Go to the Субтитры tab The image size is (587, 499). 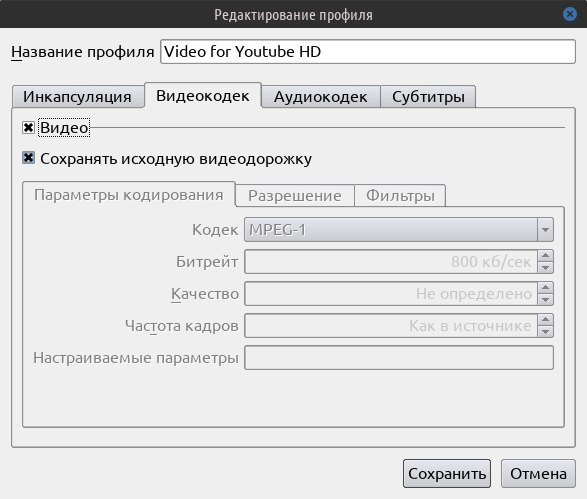[x=428, y=97]
